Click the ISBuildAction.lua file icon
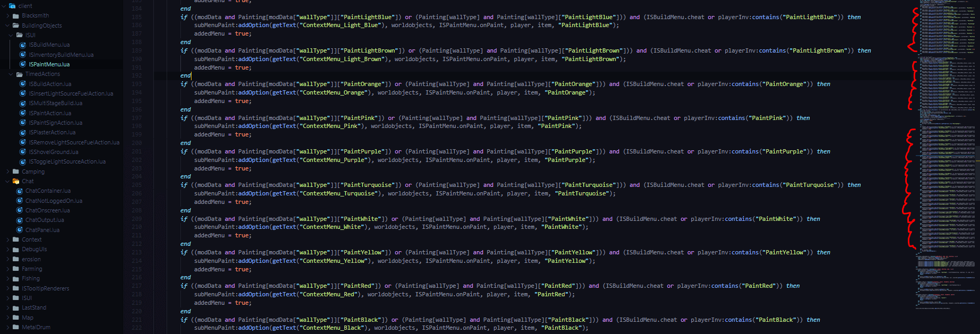 pos(23,84)
